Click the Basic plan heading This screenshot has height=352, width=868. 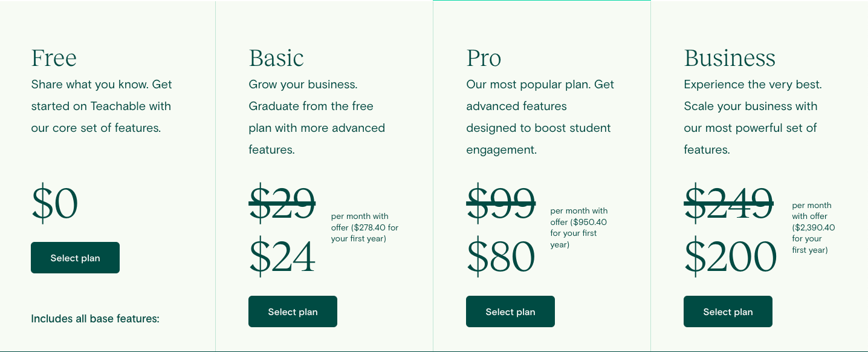pos(276,58)
